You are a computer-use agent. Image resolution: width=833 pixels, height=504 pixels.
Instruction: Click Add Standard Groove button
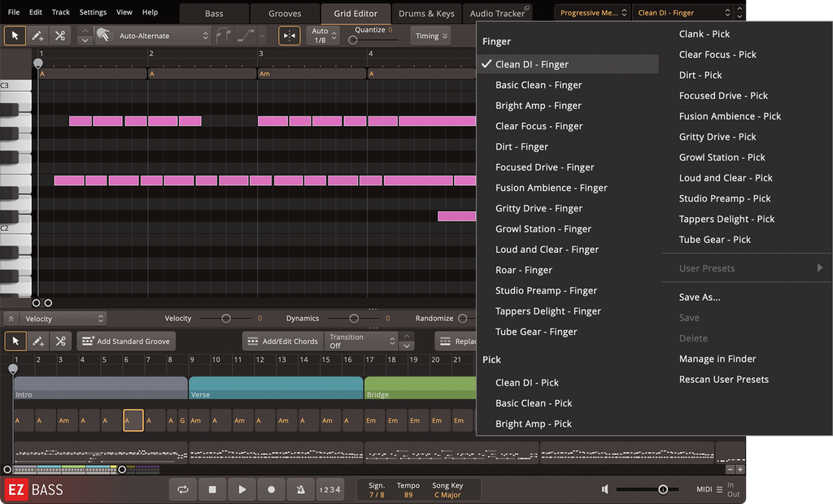(x=126, y=341)
